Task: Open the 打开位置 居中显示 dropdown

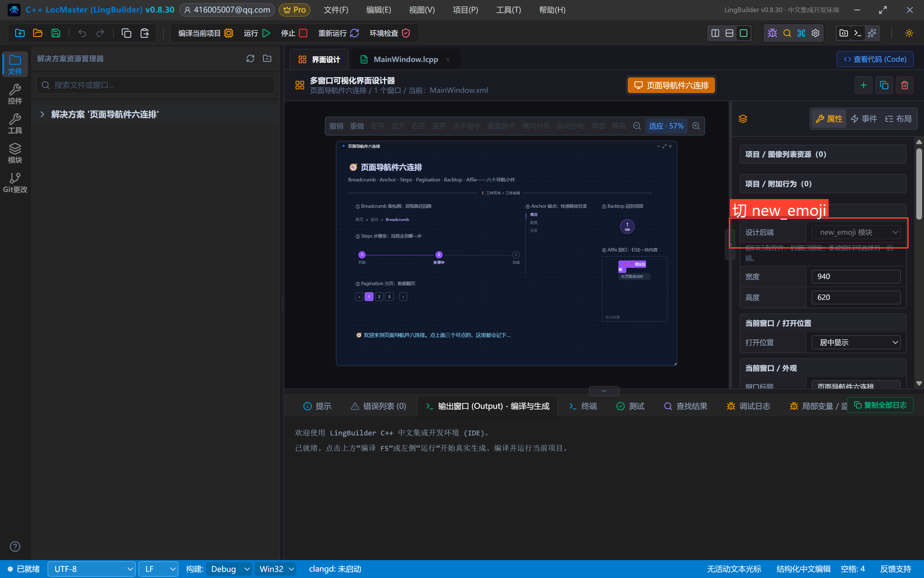Action: coord(856,343)
